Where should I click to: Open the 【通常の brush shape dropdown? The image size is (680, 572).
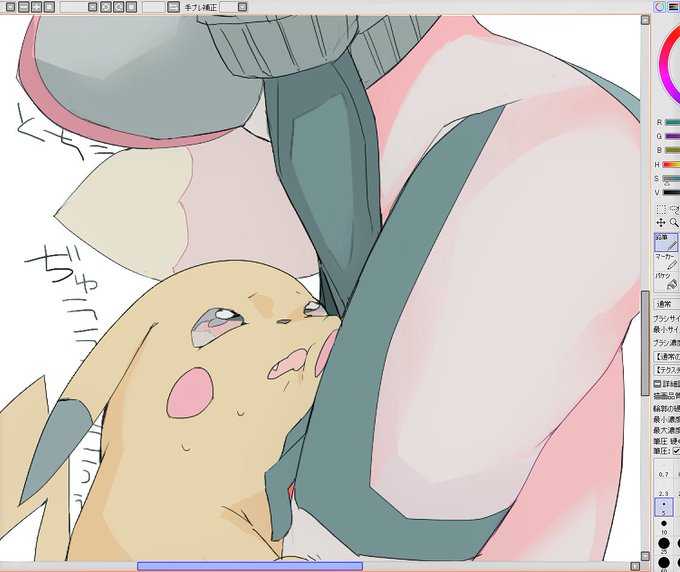[667, 357]
